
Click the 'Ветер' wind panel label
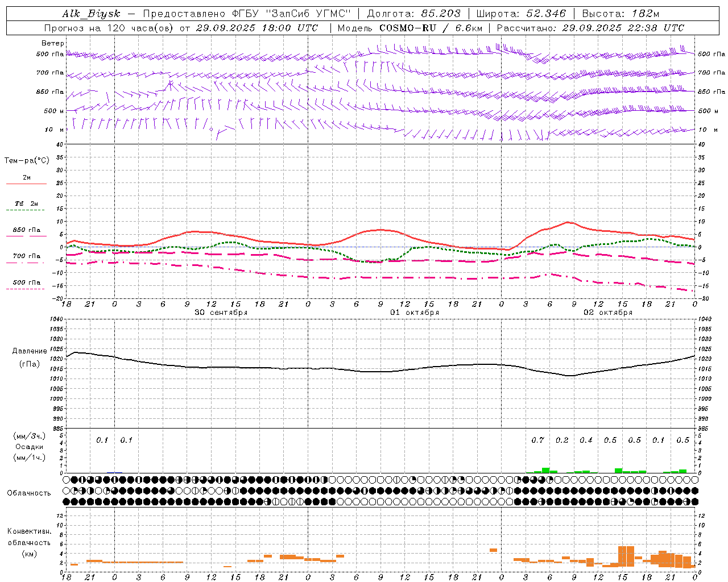point(53,43)
